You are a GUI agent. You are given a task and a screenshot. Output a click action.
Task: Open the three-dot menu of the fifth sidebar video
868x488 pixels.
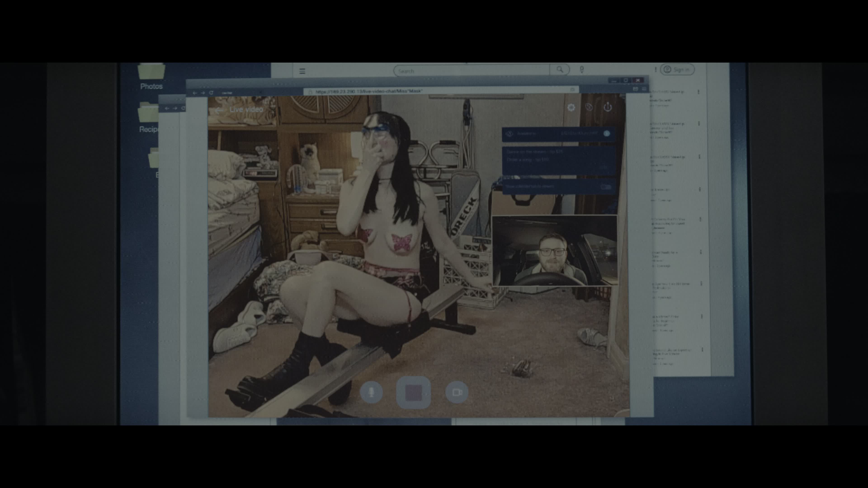[x=700, y=219]
